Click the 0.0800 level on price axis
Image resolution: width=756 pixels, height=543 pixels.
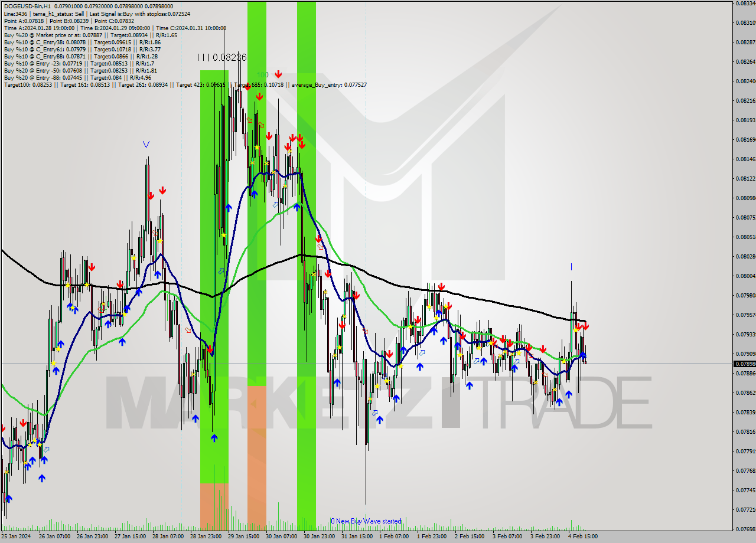pyautogui.click(x=746, y=276)
